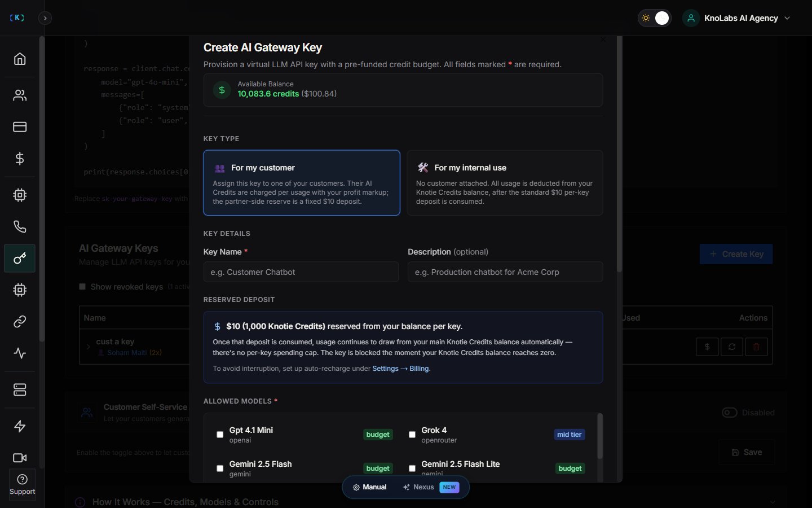Check the Gpt 4.1 Mini model
This screenshot has height=508, width=812.
[x=220, y=435]
